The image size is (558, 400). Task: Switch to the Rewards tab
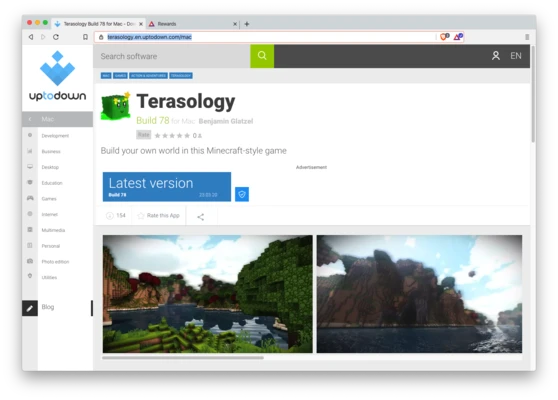[x=192, y=24]
